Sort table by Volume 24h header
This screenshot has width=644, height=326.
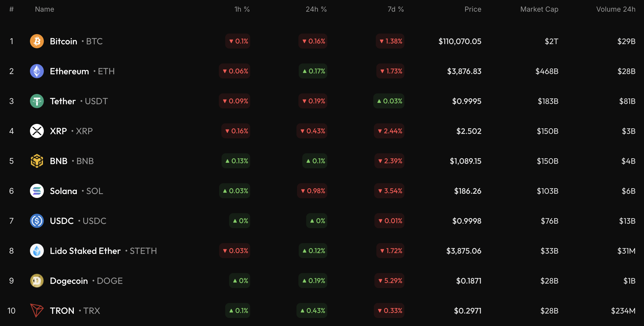point(615,9)
